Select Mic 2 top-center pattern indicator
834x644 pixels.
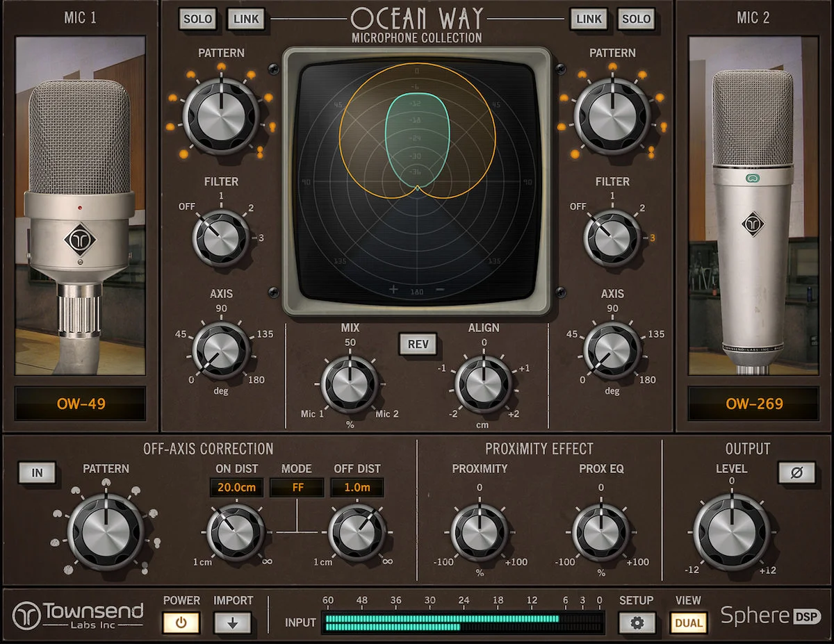(612, 67)
